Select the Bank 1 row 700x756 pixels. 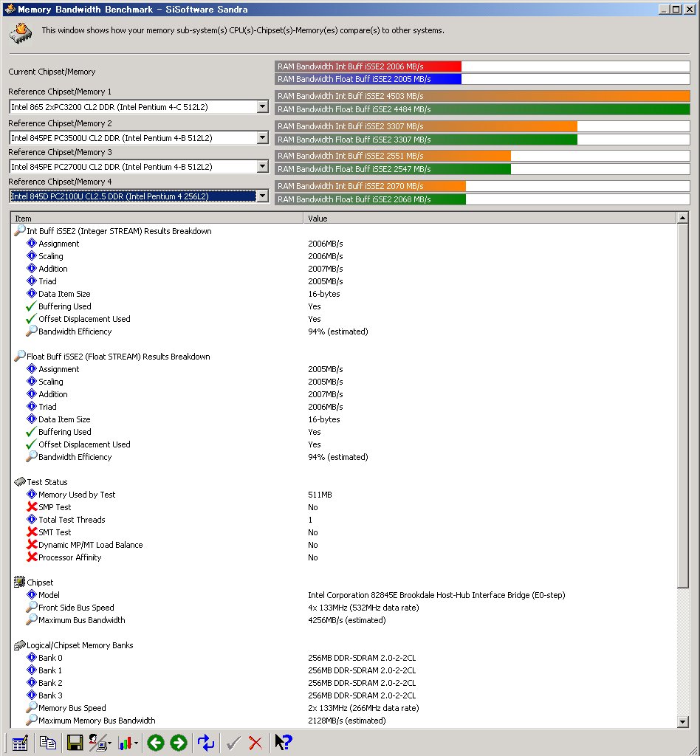tap(344, 670)
